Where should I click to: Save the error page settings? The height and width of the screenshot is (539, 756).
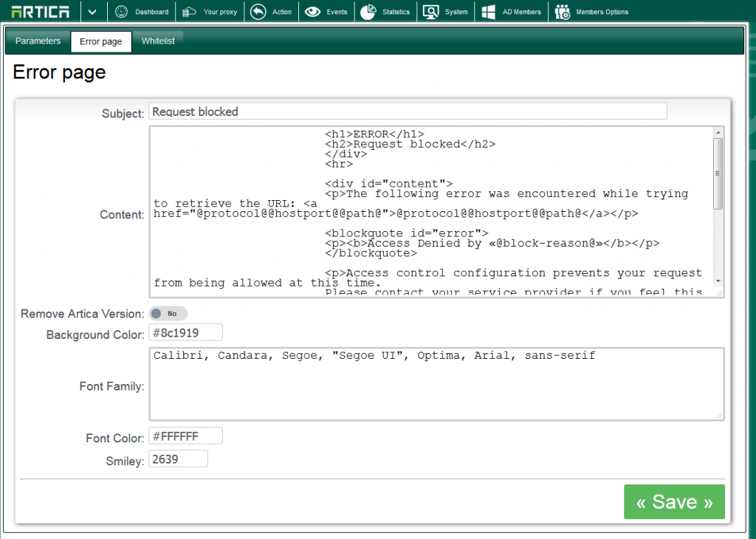click(674, 502)
